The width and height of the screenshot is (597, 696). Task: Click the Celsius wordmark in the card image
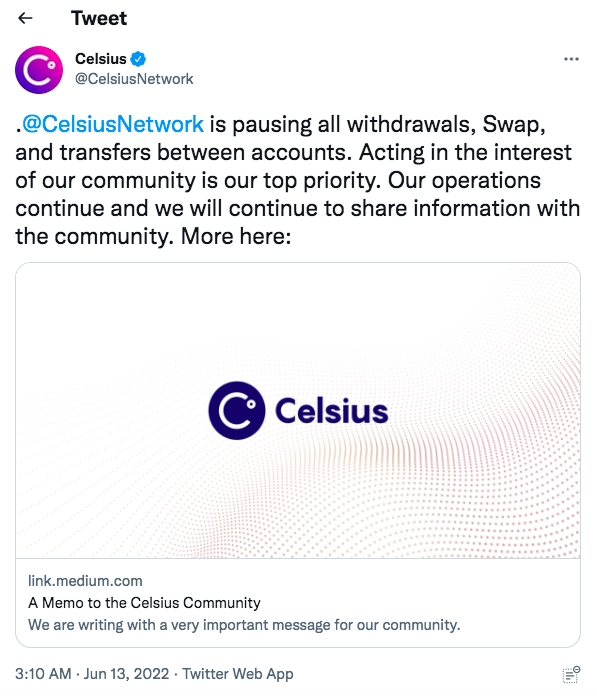pos(332,411)
